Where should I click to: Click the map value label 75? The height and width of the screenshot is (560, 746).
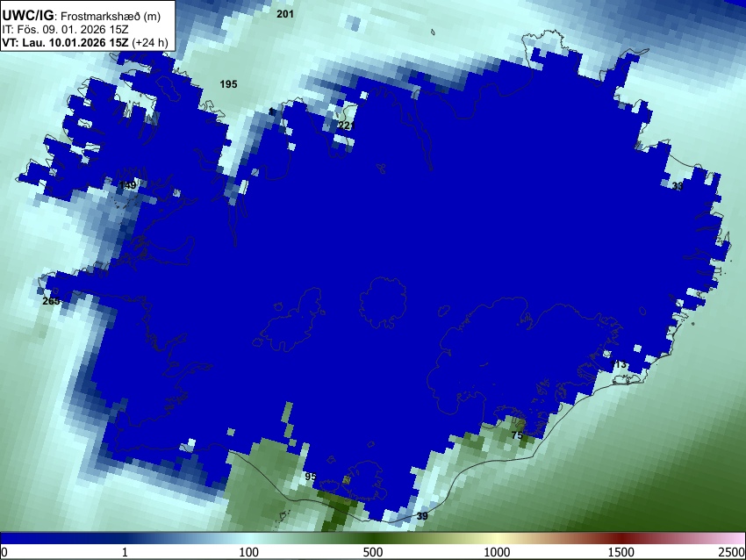click(517, 434)
